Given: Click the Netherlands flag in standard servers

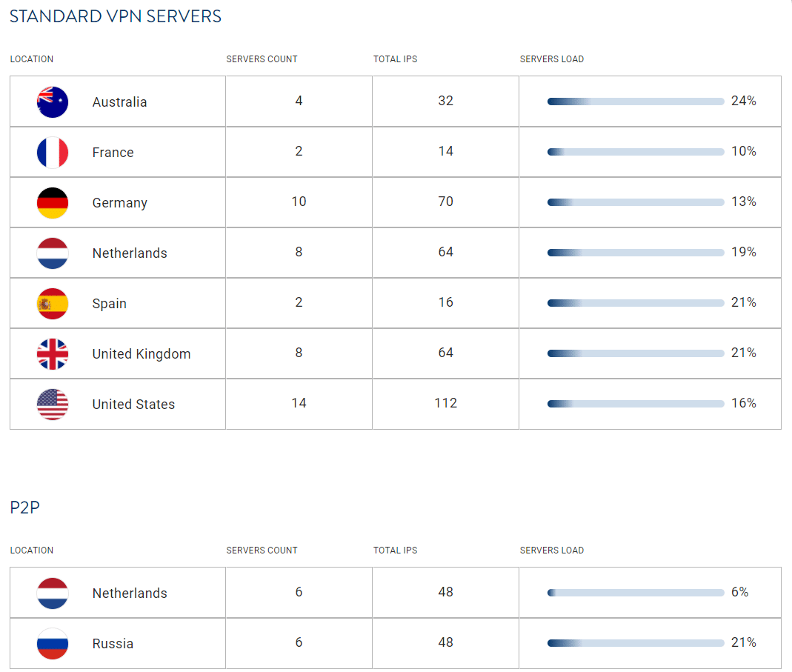Looking at the screenshot, I should click(x=52, y=252).
